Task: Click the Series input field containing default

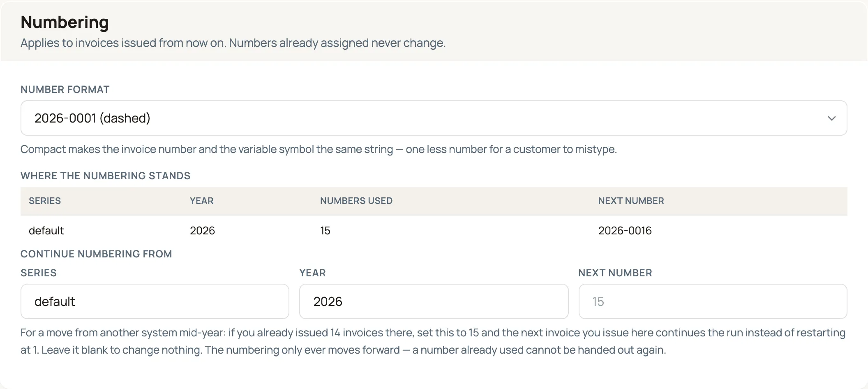Action: 155,301
